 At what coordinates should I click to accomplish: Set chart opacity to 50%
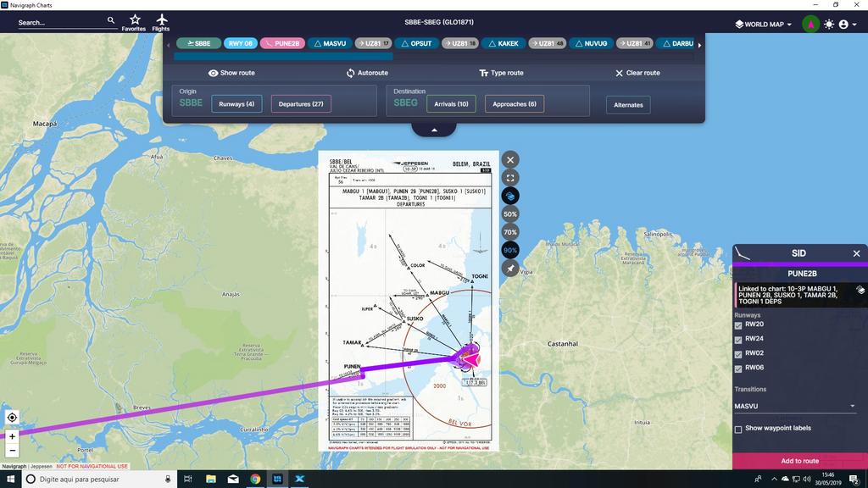click(510, 214)
